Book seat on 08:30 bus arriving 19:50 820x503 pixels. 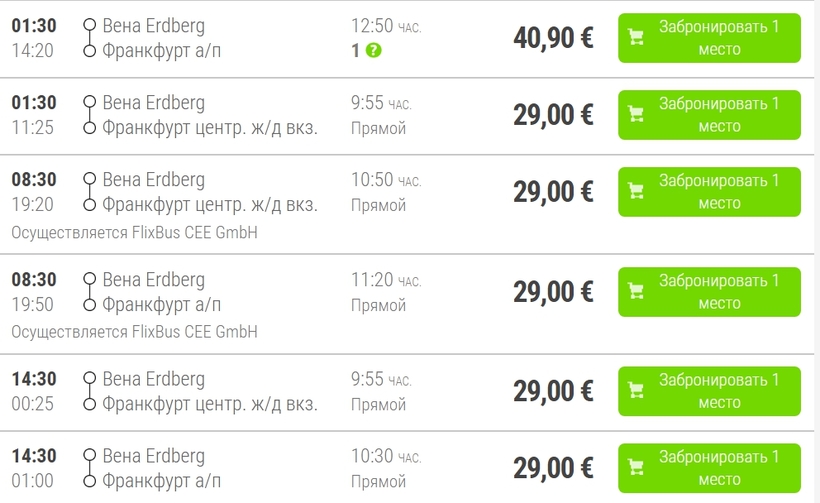[709, 292]
